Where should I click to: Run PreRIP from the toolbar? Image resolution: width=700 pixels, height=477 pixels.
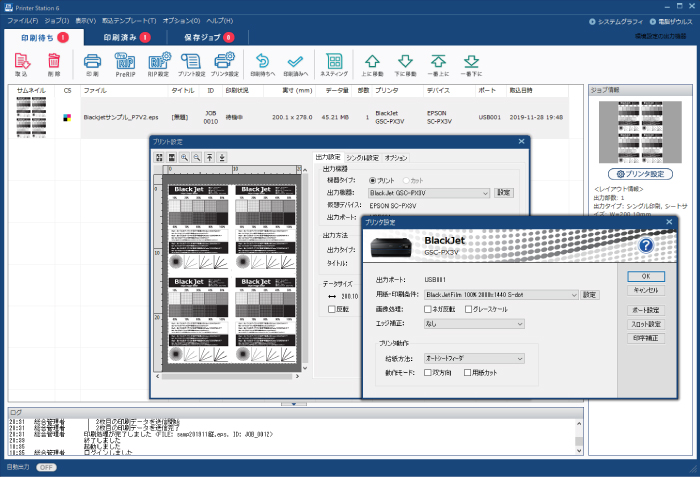coord(125,64)
